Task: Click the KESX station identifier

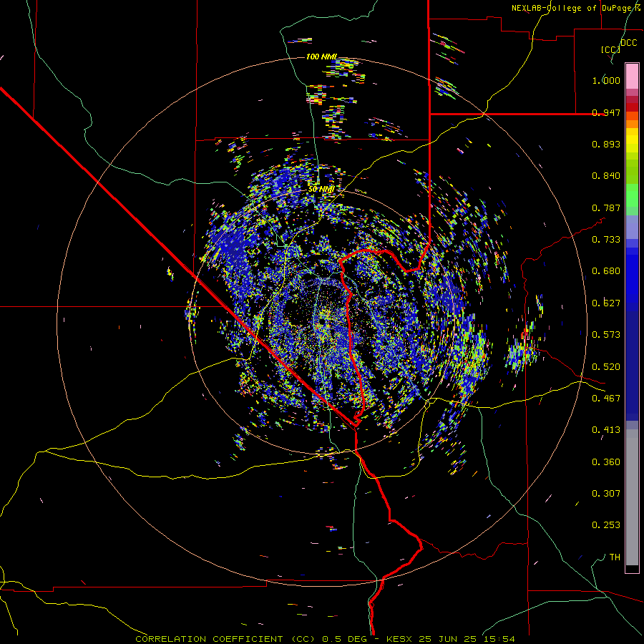Action: [x=401, y=639]
